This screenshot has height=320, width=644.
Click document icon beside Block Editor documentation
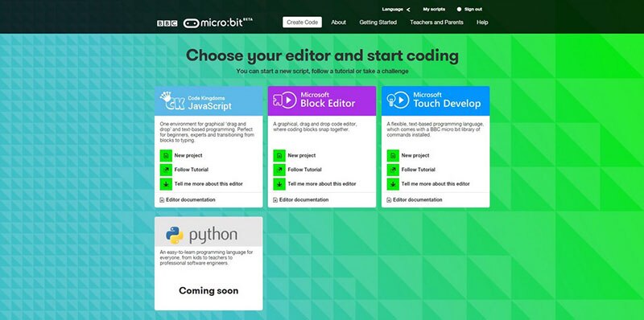tap(275, 200)
